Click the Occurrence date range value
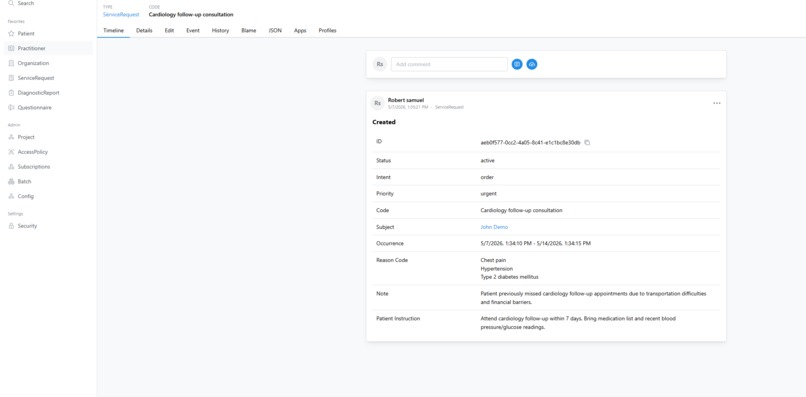Image resolution: width=806 pixels, height=397 pixels. (x=536, y=243)
